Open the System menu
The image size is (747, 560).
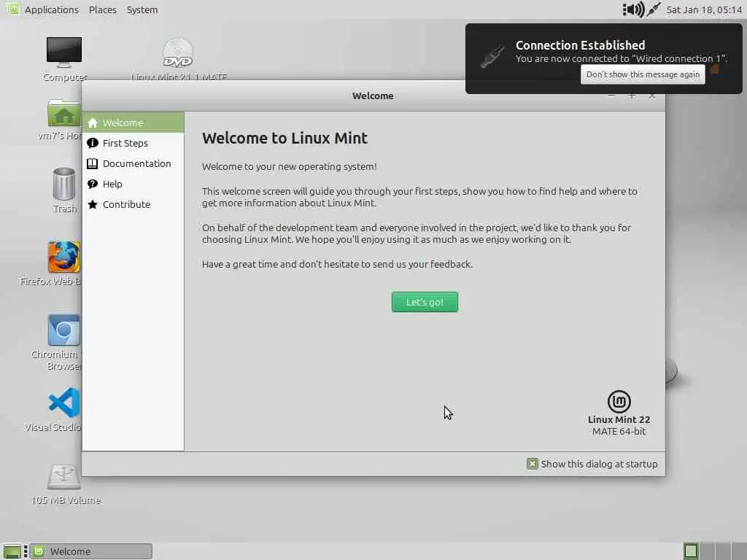point(142,9)
